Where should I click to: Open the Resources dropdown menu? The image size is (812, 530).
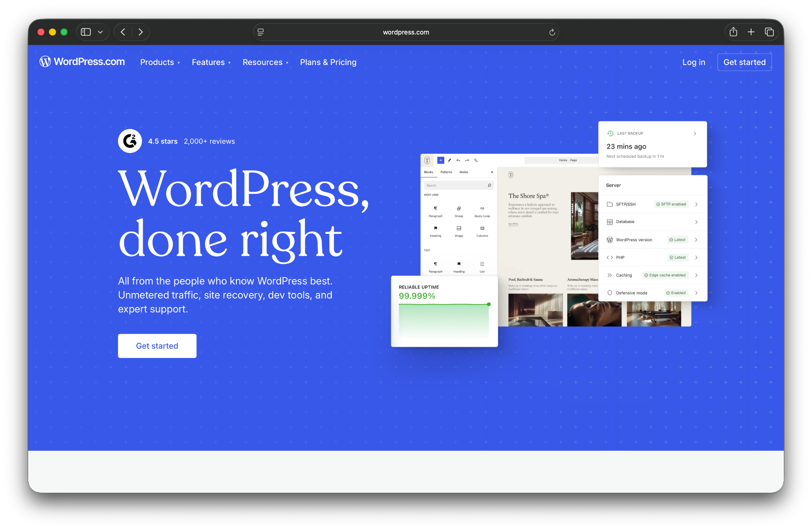(x=266, y=62)
